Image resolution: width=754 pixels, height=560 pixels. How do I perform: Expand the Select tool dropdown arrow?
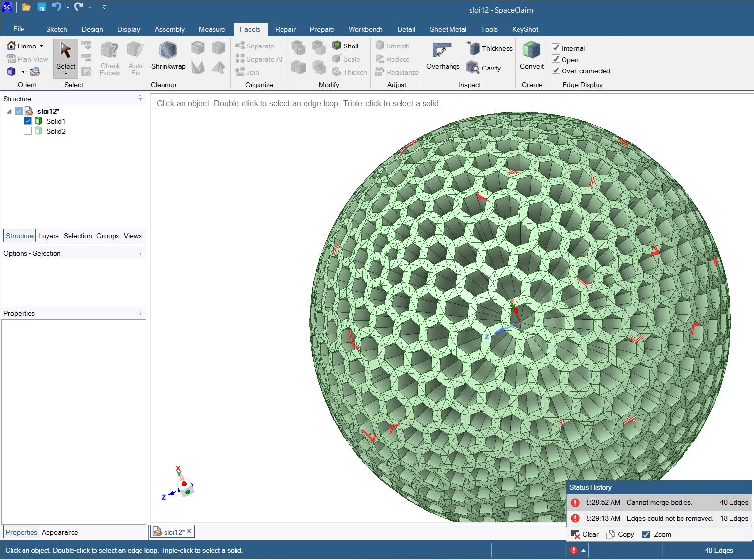pos(66,74)
